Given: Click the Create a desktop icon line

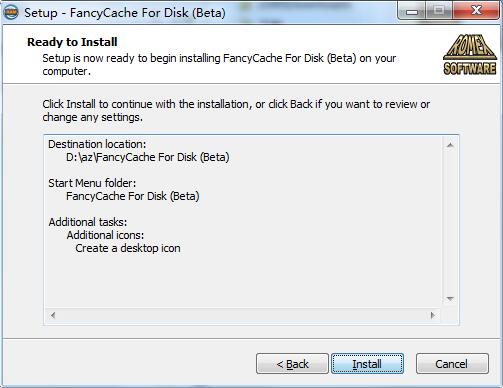Looking at the screenshot, I should coord(128,248).
